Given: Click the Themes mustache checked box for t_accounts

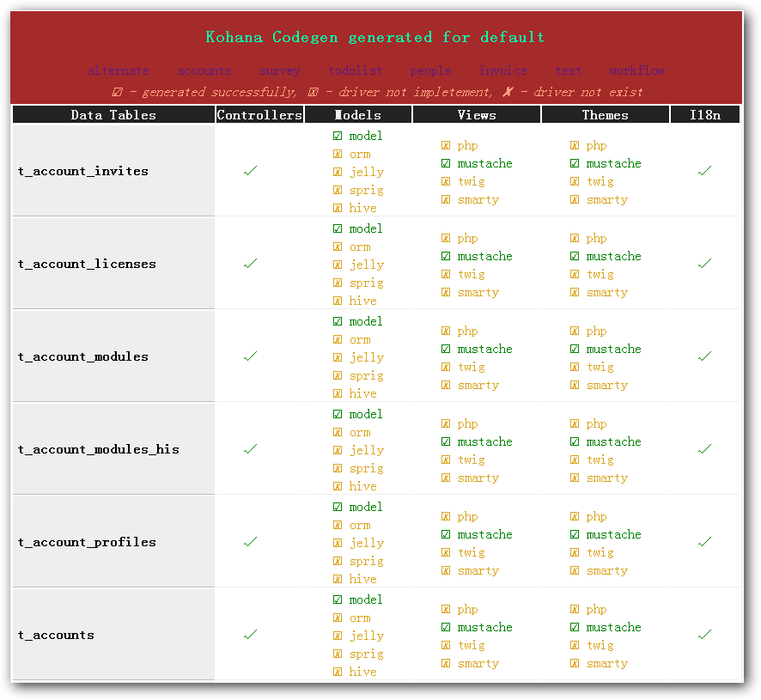Looking at the screenshot, I should 575,627.
